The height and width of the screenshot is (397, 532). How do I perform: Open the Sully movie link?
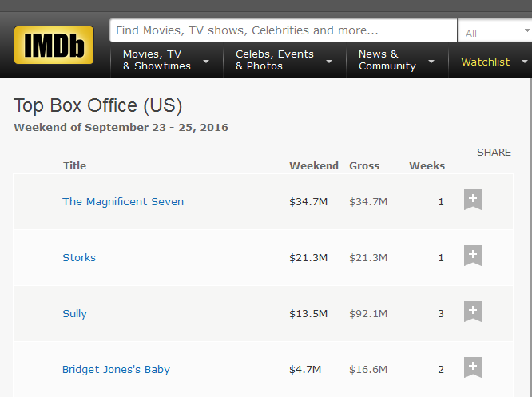(x=75, y=313)
